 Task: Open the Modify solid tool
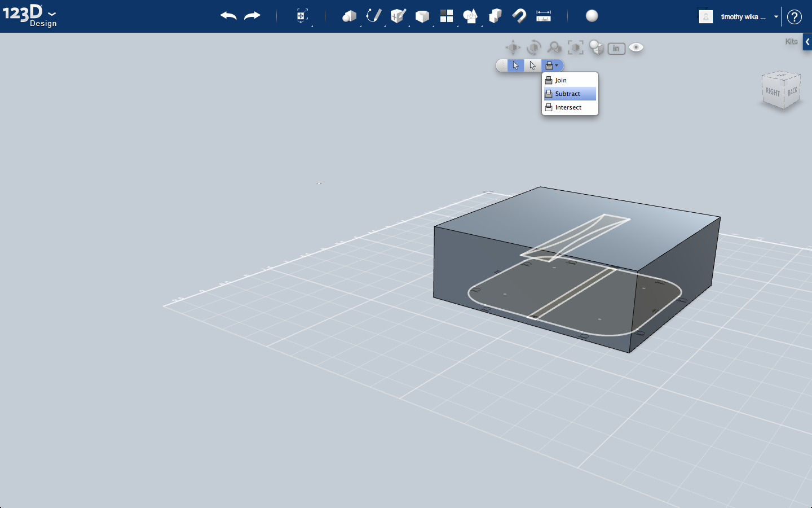pos(422,16)
